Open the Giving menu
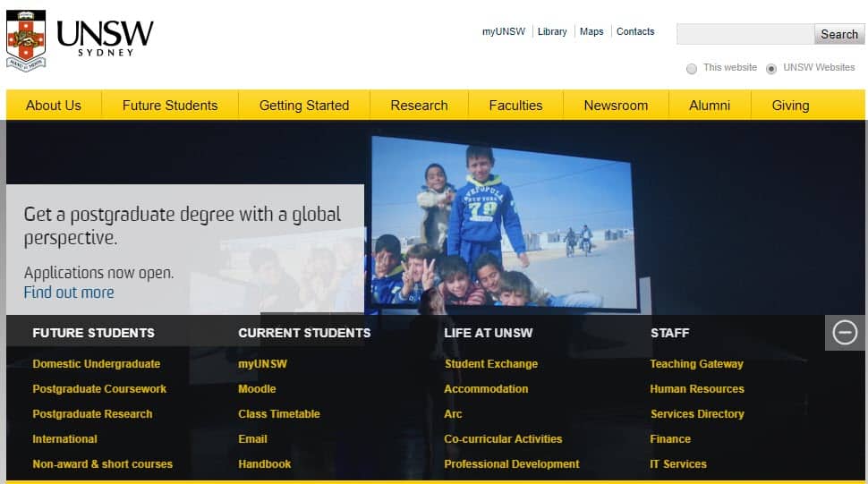 pos(790,105)
